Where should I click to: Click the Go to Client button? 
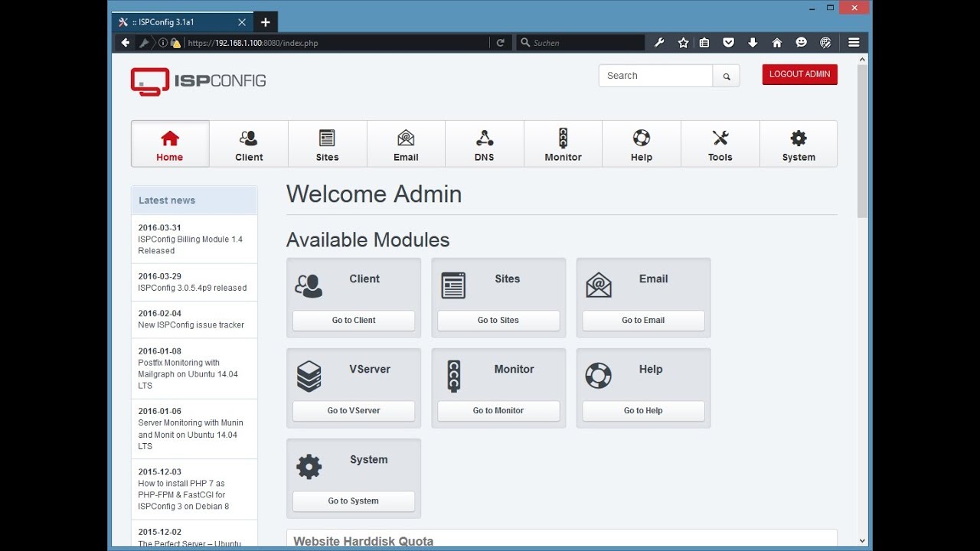click(354, 321)
